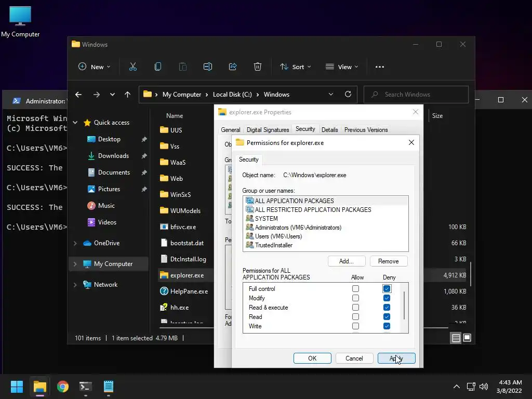Click the Rename icon in Explorer toolbar

tap(208, 67)
